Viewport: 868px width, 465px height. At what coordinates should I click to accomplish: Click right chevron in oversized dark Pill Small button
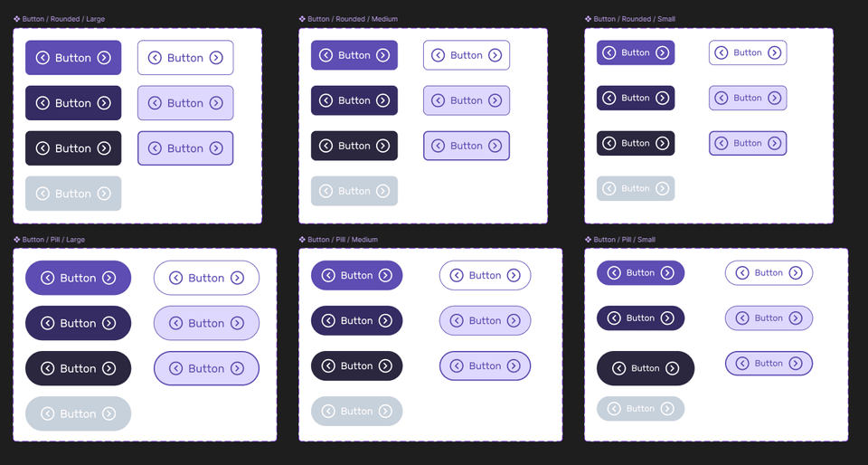672,368
